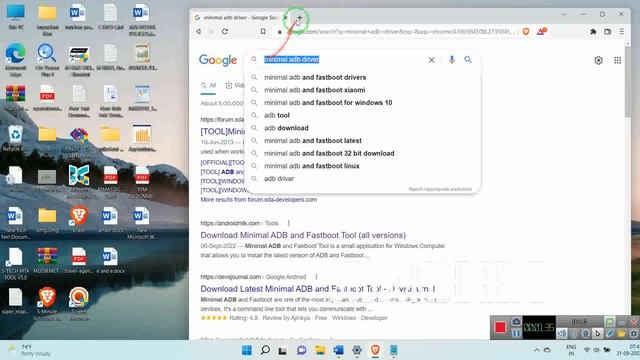Screen dimensions: 640x360
Task: Choose suggestion 'minimal adb and fastboot 32 bit download'
Action: point(362,153)
